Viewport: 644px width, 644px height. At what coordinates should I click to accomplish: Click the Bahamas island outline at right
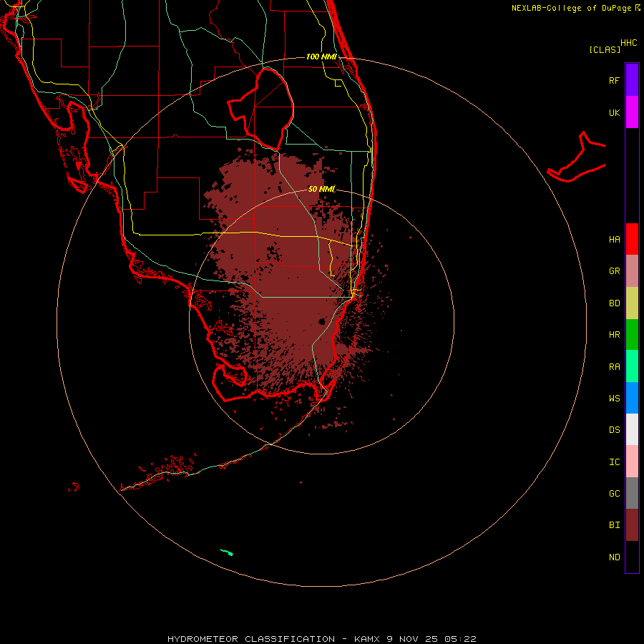(x=577, y=158)
